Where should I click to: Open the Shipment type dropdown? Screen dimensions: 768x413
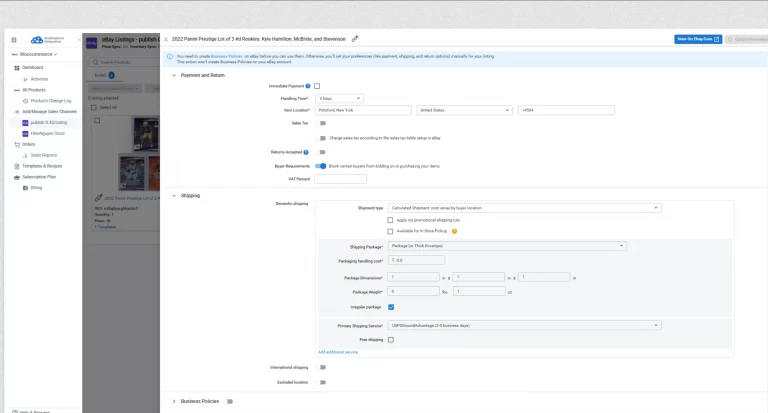point(524,208)
